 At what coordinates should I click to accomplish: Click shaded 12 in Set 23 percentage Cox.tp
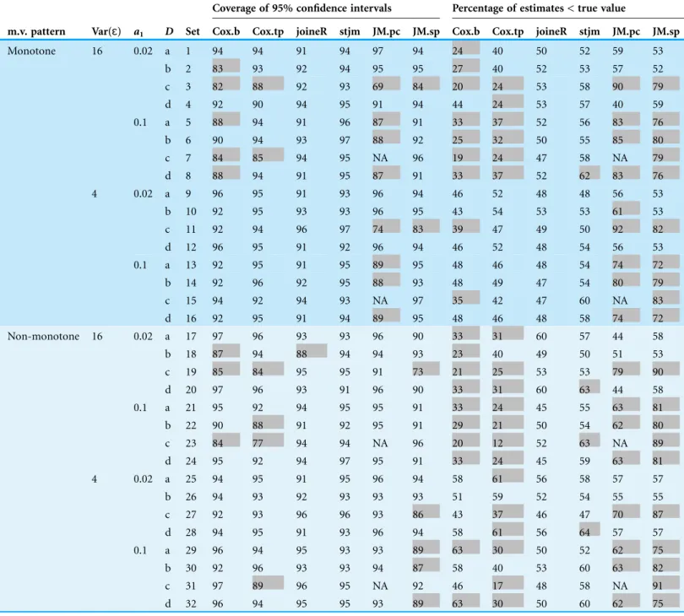click(x=508, y=440)
